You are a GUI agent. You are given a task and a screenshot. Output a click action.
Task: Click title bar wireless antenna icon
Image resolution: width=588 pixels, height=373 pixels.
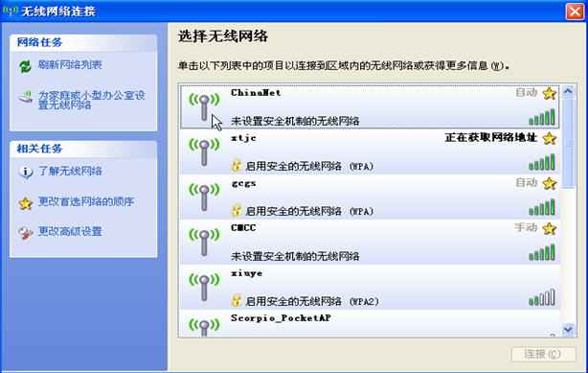[11, 11]
